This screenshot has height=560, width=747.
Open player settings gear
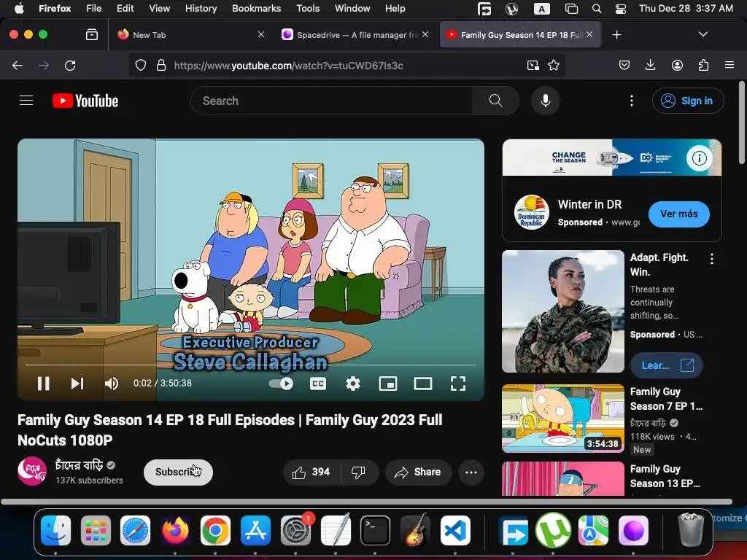[x=352, y=384]
